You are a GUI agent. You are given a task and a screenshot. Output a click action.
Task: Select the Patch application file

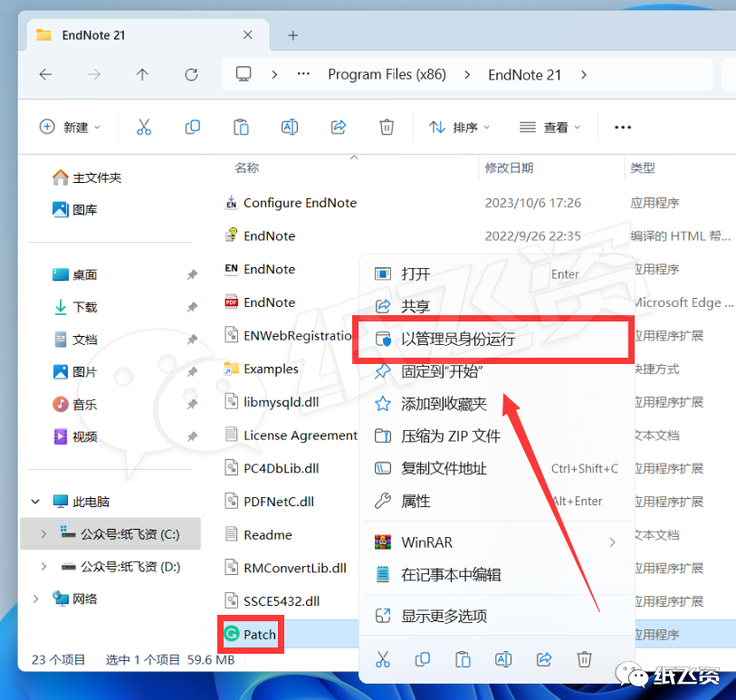pos(251,634)
